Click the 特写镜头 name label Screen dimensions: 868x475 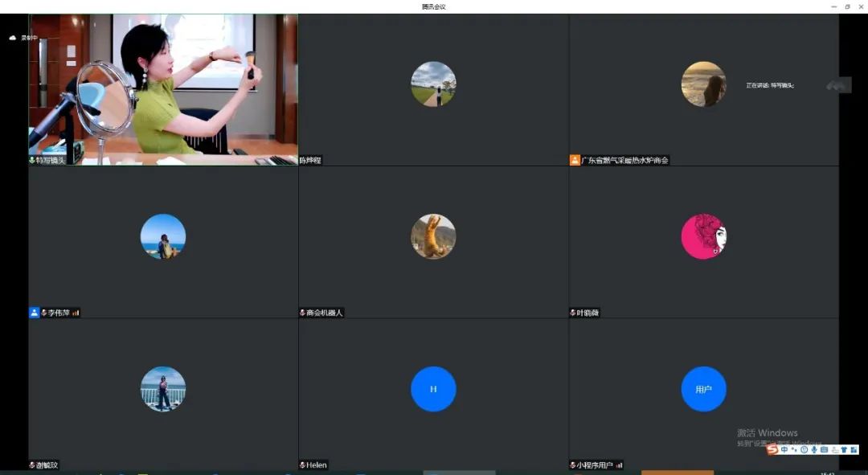click(x=51, y=161)
